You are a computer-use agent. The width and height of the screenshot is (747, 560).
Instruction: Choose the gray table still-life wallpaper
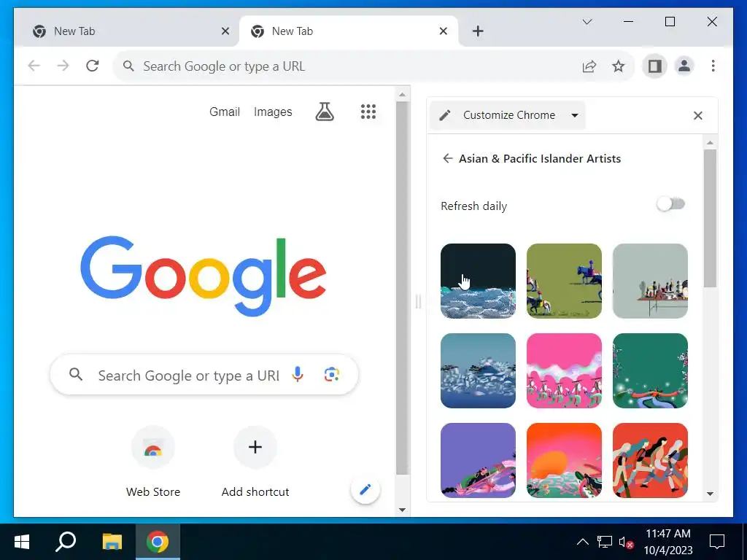point(650,281)
